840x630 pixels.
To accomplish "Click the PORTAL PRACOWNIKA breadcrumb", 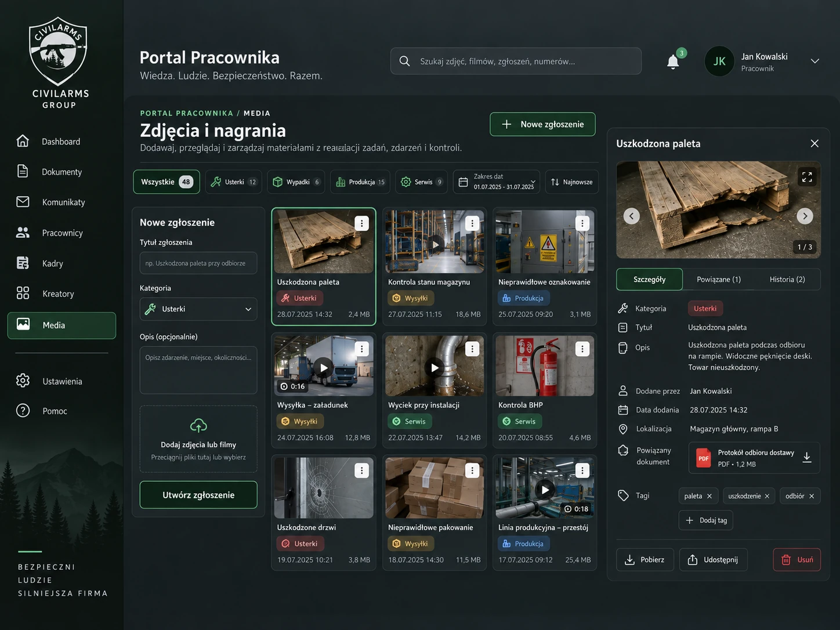I will coord(186,113).
